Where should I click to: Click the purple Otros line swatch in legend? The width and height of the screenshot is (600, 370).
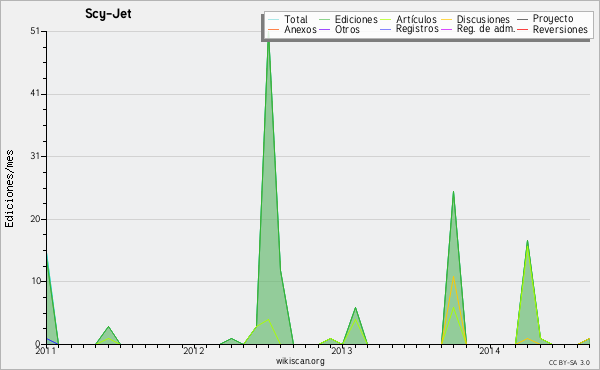324,29
